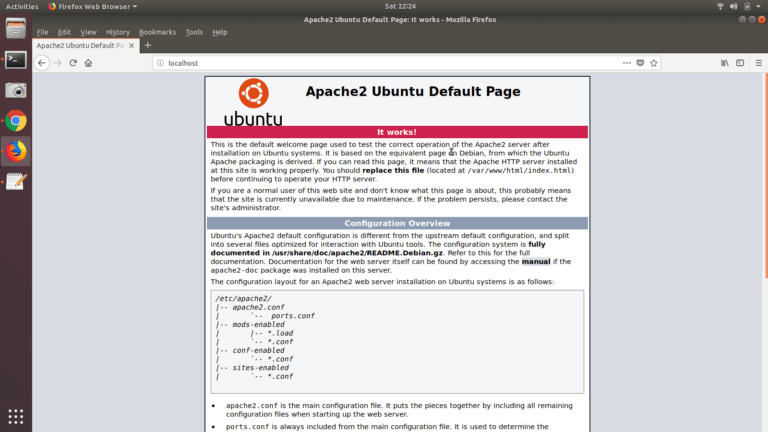Open Activities overview

22,6
